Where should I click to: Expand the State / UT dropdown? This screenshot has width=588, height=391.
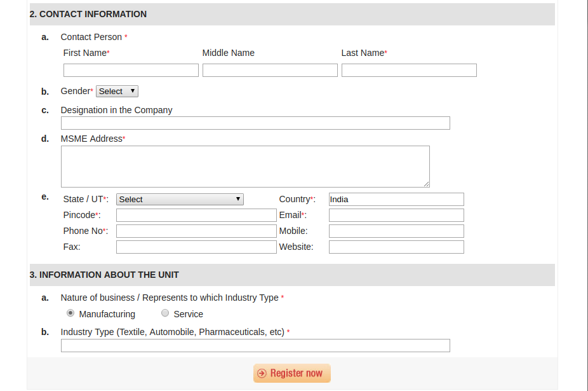click(x=180, y=200)
